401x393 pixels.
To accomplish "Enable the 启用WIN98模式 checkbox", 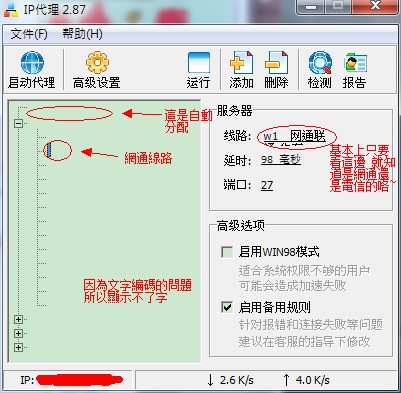I will pos(227,252).
